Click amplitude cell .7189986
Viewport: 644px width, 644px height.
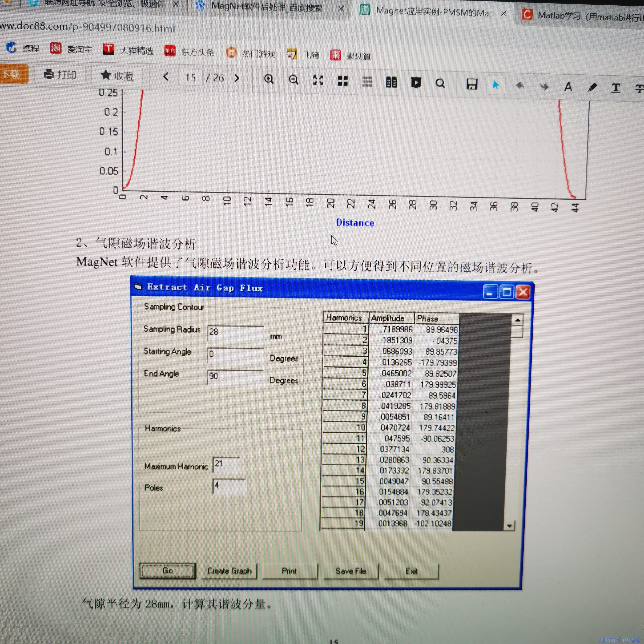391,329
